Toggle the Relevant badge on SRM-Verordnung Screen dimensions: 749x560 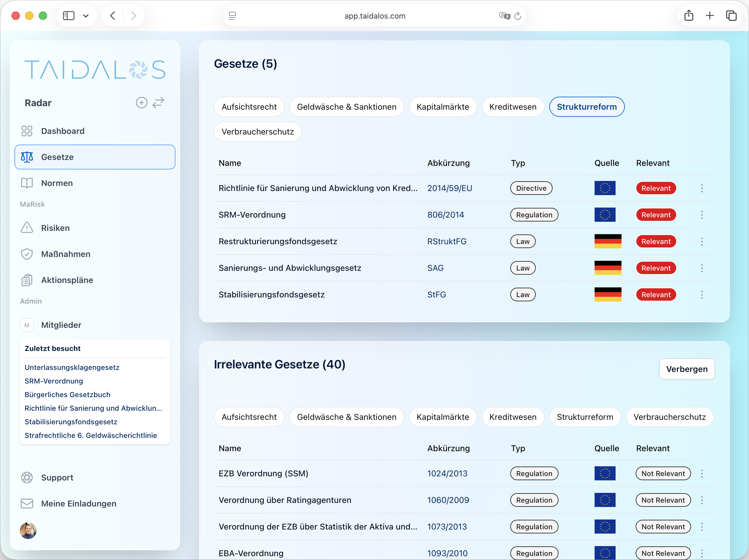[x=656, y=215]
